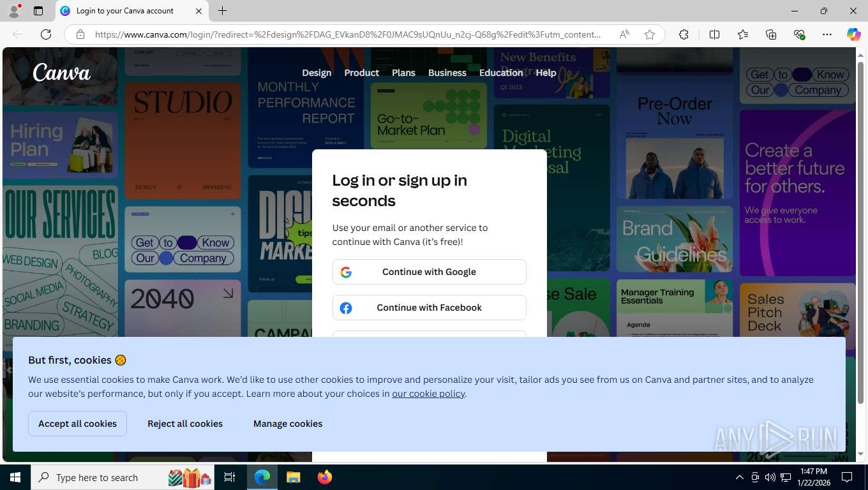Open the Settings and more menu
This screenshot has width=868, height=490.
click(827, 34)
